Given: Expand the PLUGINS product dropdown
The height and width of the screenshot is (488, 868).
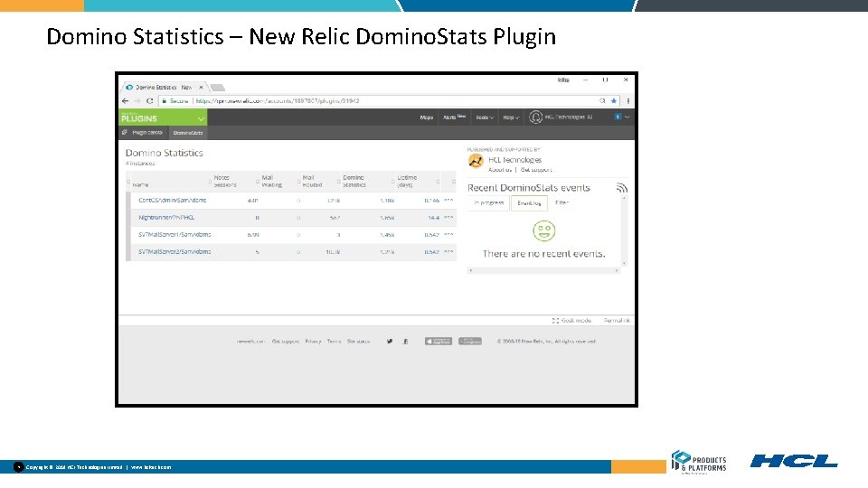Looking at the screenshot, I should point(201,118).
